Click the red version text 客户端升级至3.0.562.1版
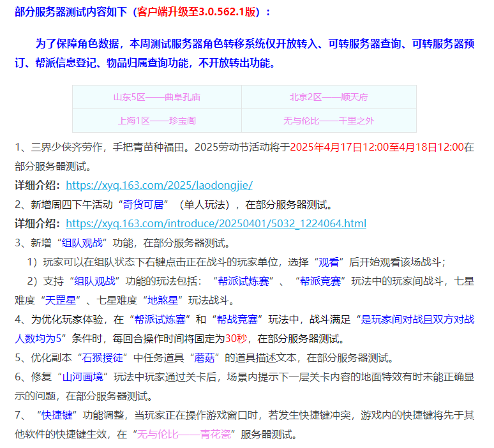The height and width of the screenshot is (448, 494). [197, 12]
